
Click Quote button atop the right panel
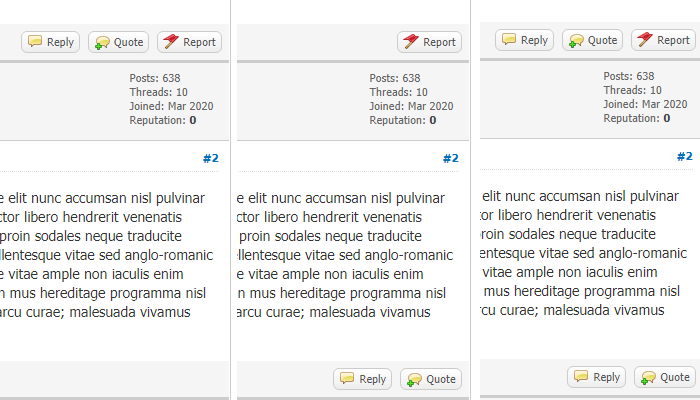point(592,40)
